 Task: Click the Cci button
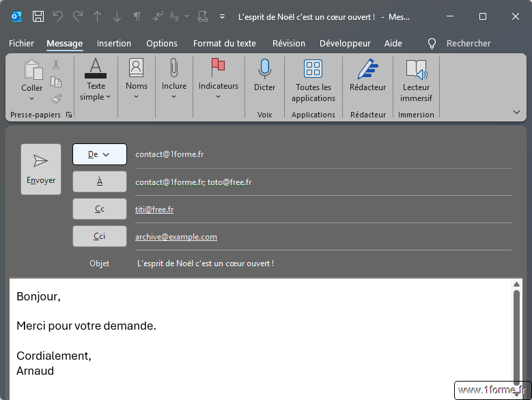[100, 236]
